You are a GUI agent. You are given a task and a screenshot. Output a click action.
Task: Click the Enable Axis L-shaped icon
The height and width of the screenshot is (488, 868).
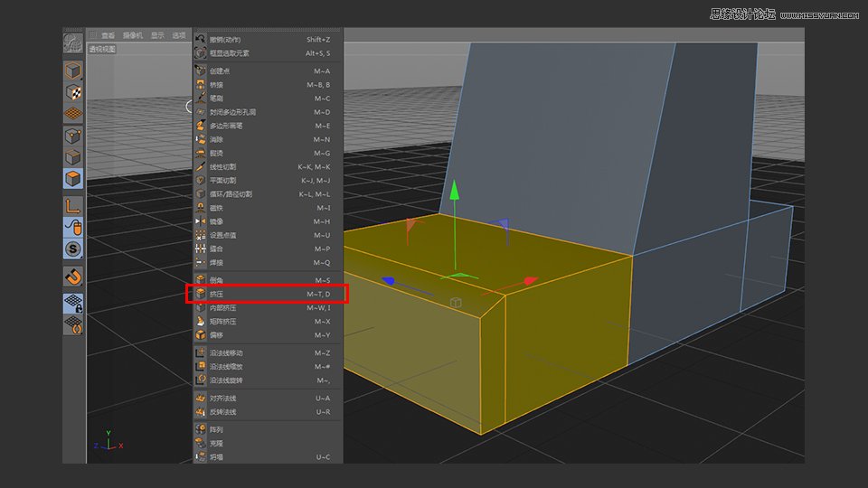[74, 205]
